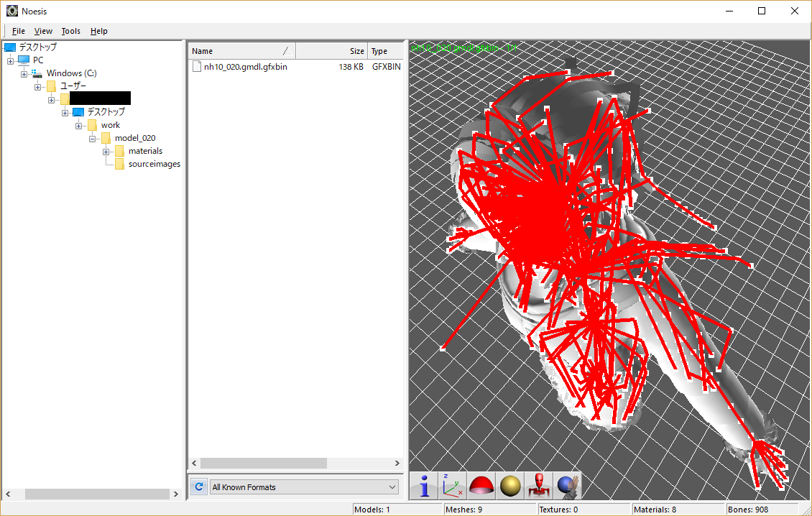This screenshot has width=812, height=516.
Task: Click the yellow sphere toolbar icon
Action: click(510, 486)
